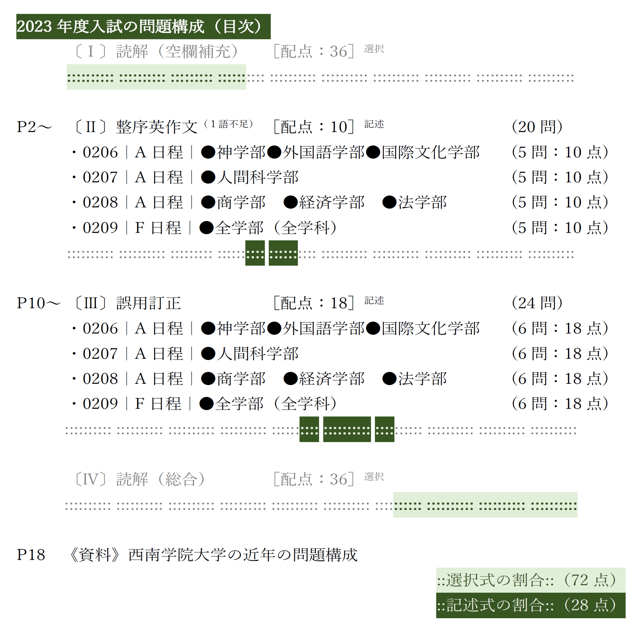Click the score label ［配点：10］
The image size is (644, 644).
click(x=314, y=127)
